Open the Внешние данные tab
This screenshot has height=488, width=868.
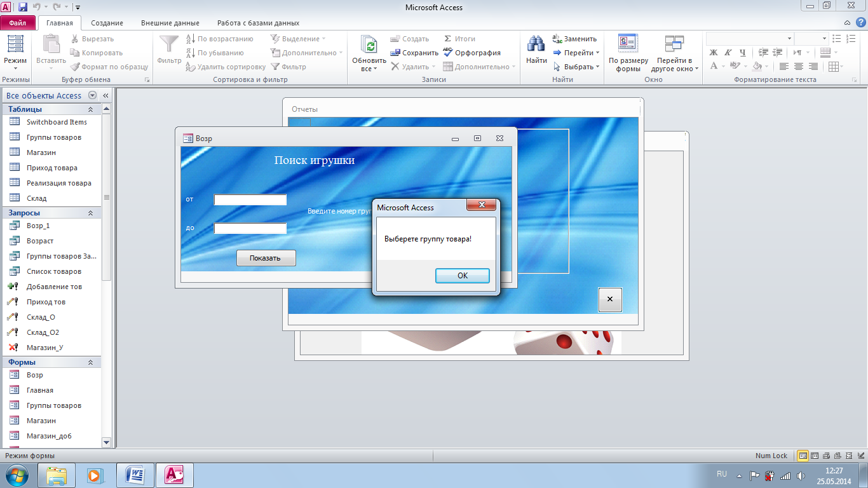170,23
